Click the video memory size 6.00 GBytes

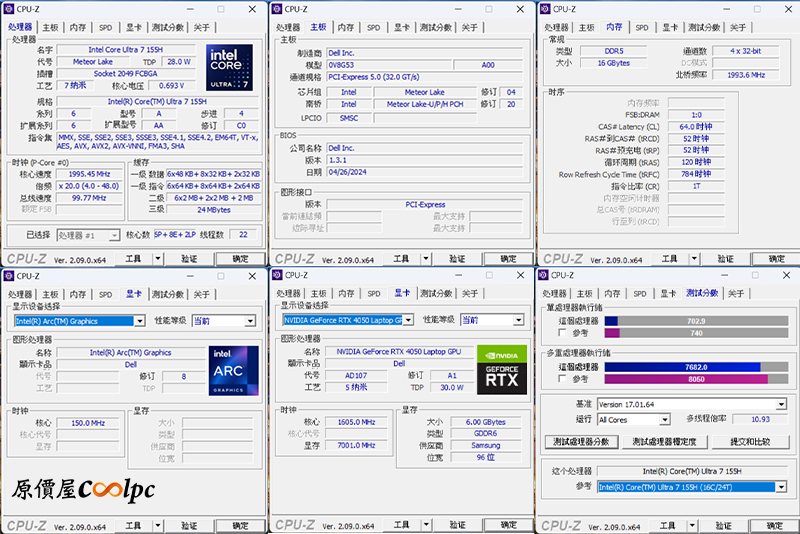point(485,422)
